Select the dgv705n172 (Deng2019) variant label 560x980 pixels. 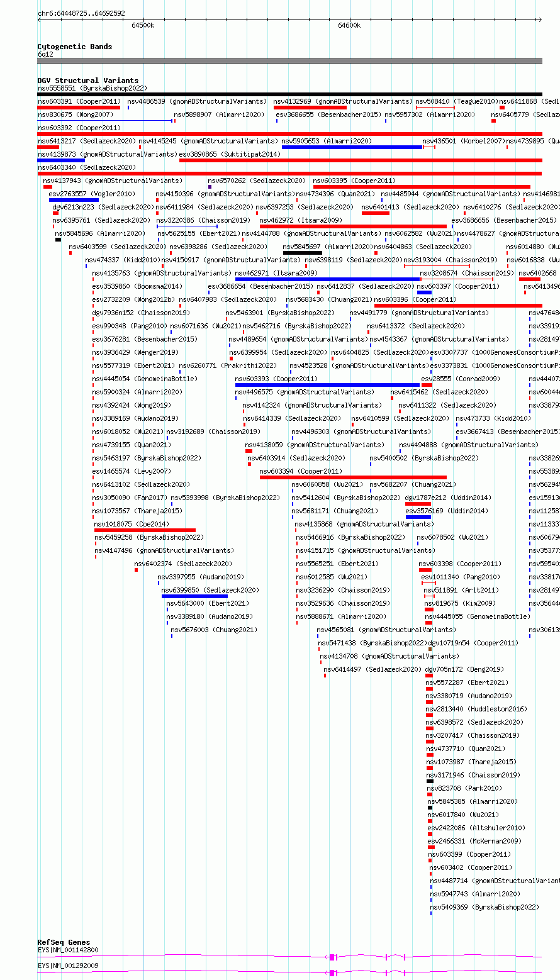click(x=464, y=669)
